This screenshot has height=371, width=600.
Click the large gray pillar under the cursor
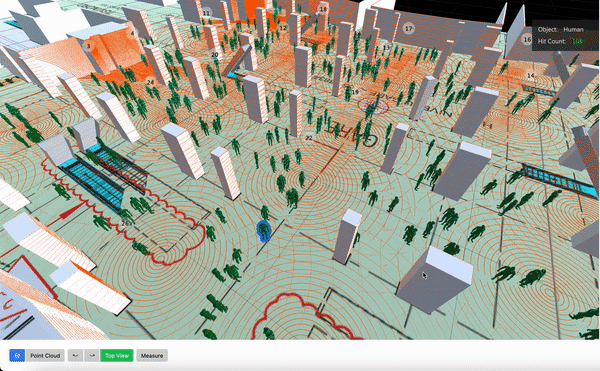(434, 279)
